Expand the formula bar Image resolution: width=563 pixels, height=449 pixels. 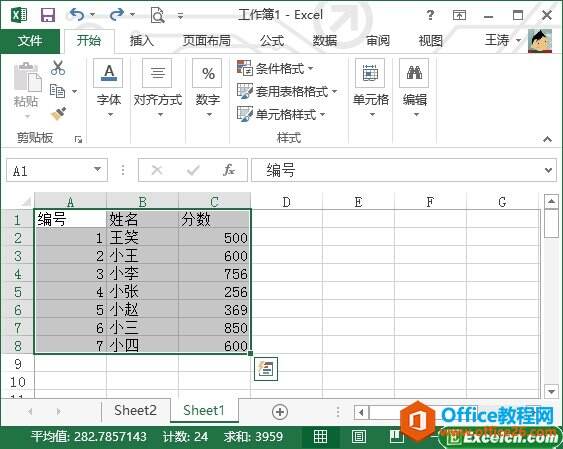point(548,170)
